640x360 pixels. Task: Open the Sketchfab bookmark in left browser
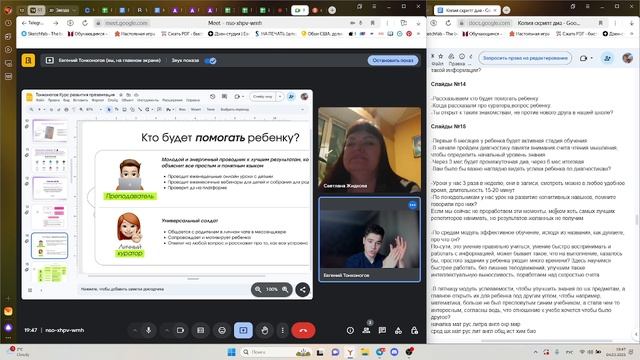pos(41,34)
